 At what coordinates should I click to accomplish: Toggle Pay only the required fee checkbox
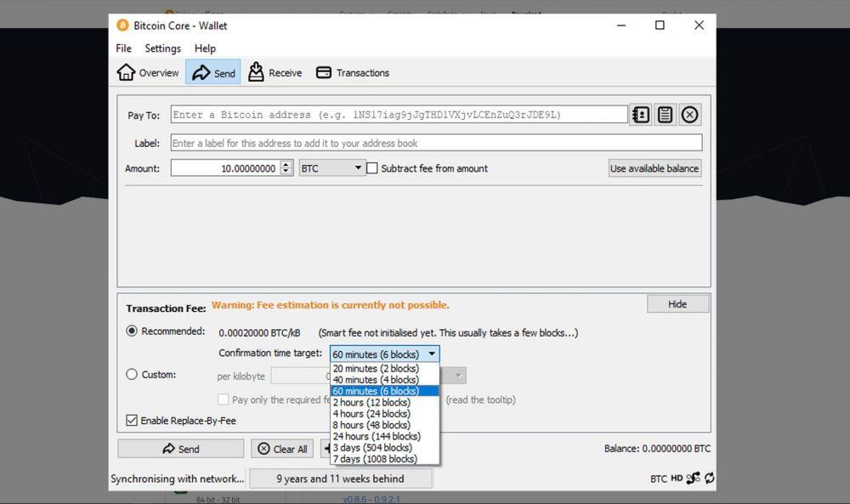tap(223, 399)
